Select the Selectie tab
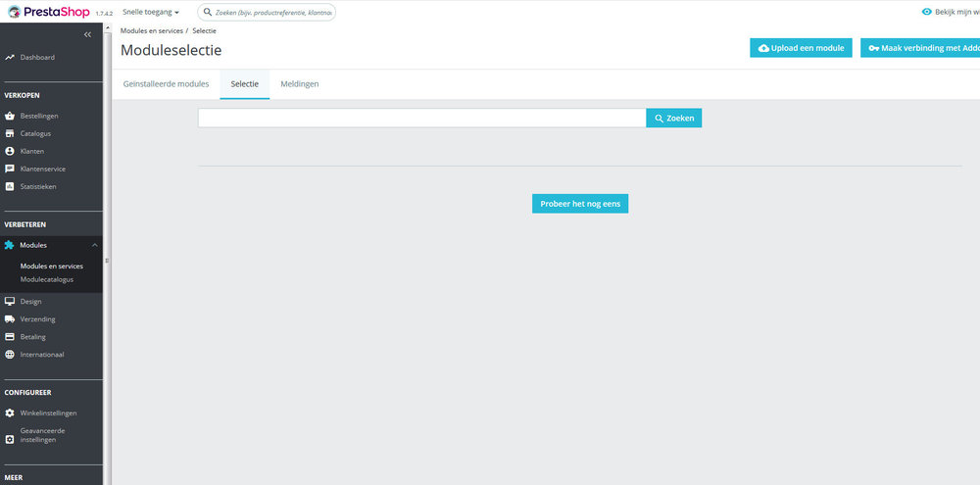The height and width of the screenshot is (485, 980). click(244, 83)
